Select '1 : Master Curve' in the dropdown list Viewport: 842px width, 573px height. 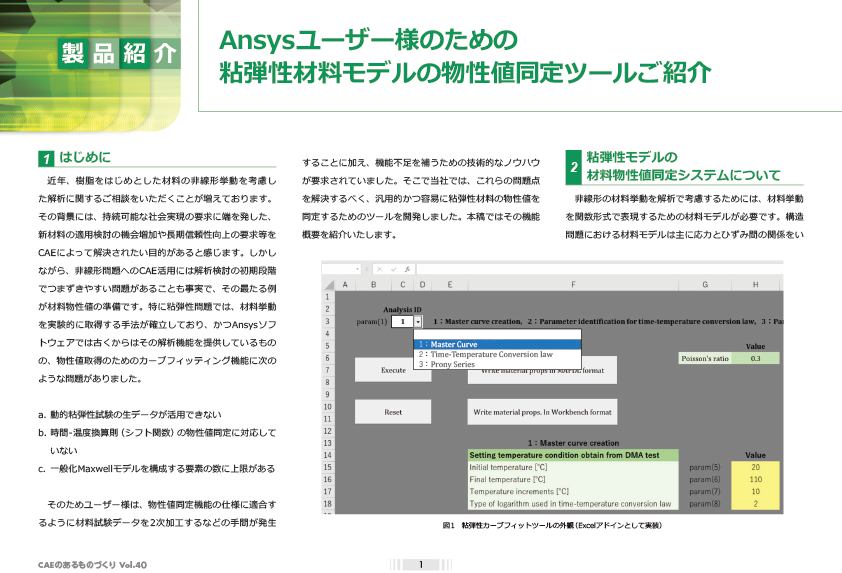click(497, 344)
